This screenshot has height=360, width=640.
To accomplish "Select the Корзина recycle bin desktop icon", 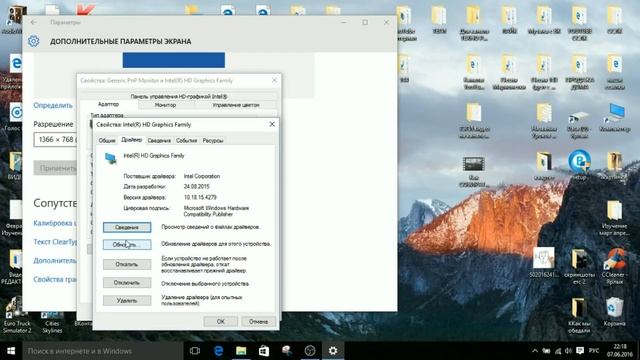I will click(614, 312).
